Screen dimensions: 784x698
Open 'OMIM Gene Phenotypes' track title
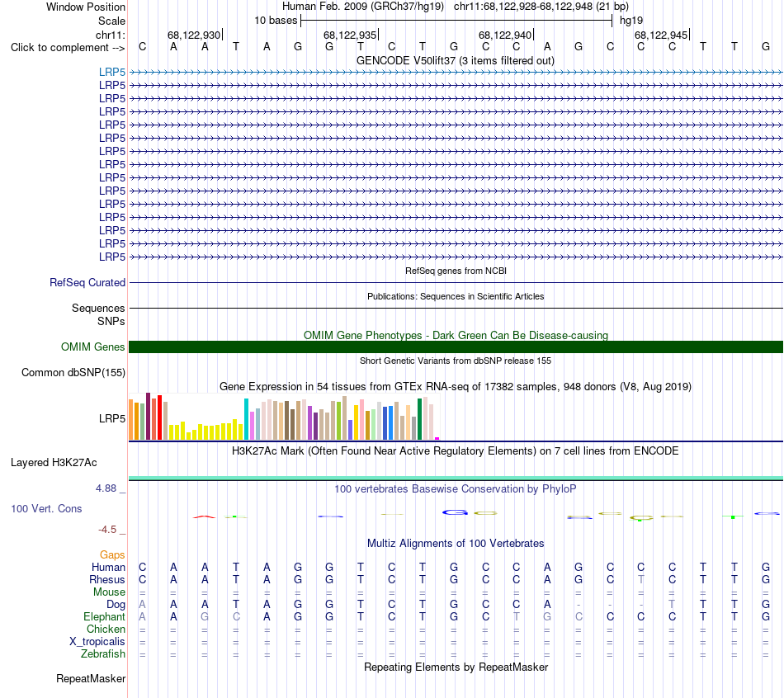456,335
